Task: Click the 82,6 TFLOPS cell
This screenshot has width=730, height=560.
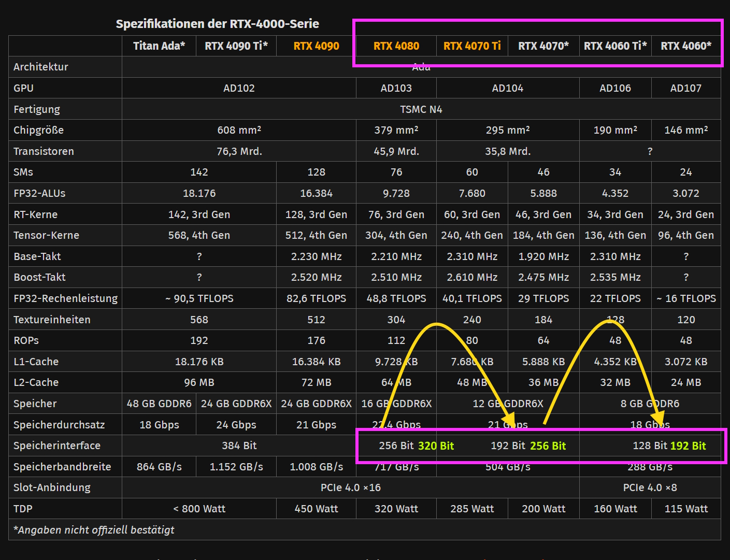Action: click(x=316, y=298)
